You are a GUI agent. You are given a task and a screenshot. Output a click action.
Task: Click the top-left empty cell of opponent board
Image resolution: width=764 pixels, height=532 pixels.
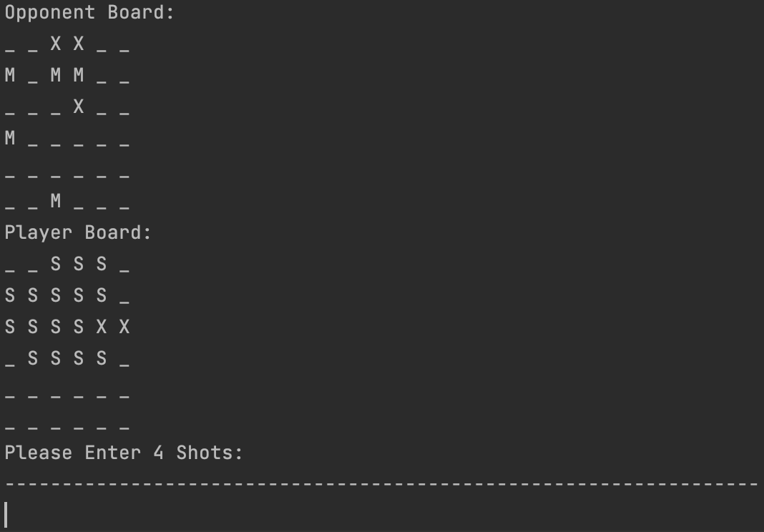10,49
